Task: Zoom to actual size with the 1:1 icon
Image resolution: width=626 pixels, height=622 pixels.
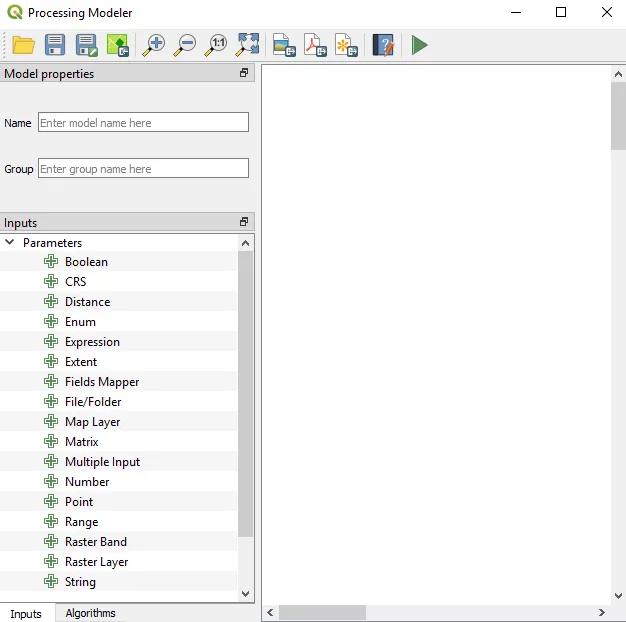Action: coord(216,45)
